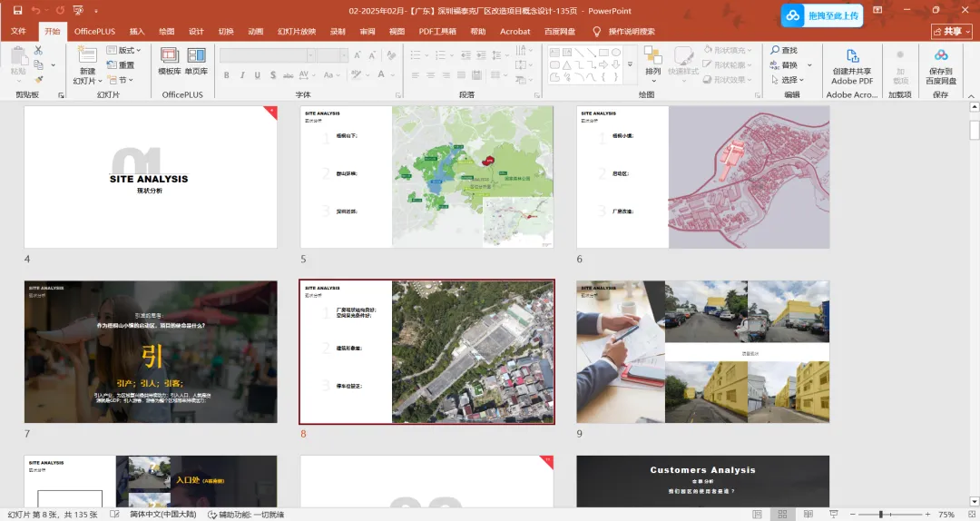
Task: Click the Undo arrow icon
Action: pos(35,10)
